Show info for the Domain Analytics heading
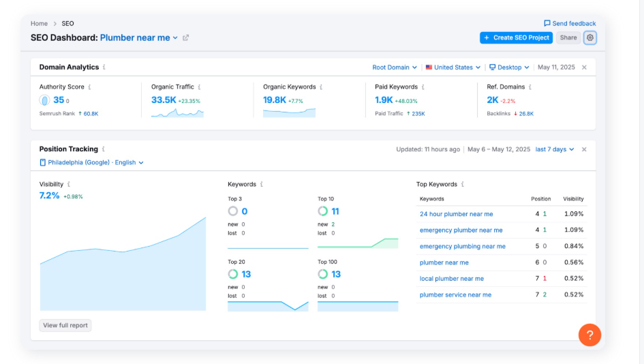The image size is (644, 364). 104,67
